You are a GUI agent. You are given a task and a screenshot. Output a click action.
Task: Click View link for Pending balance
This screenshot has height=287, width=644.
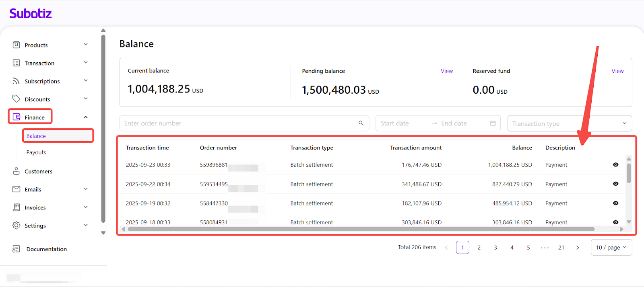click(446, 71)
